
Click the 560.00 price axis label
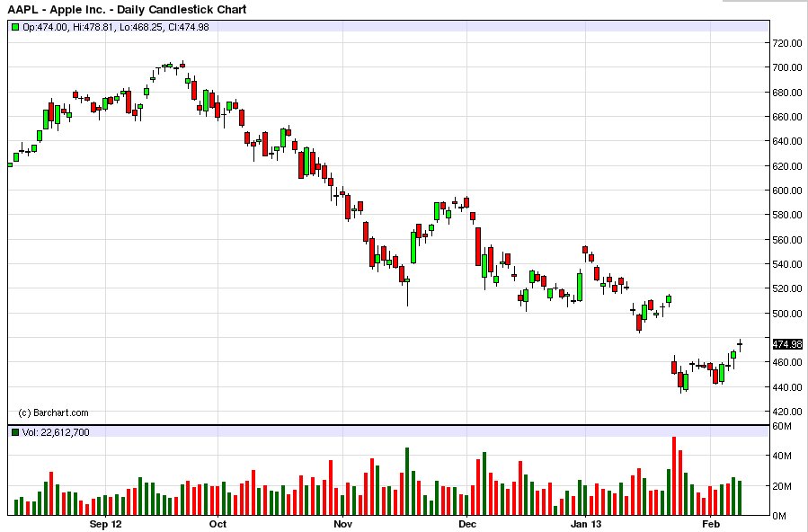tap(786, 240)
